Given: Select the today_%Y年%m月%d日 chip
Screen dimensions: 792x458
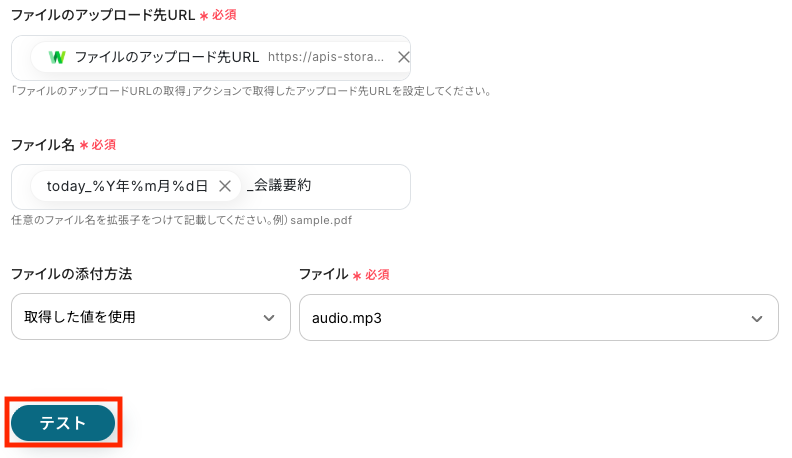Looking at the screenshot, I should click(127, 185).
